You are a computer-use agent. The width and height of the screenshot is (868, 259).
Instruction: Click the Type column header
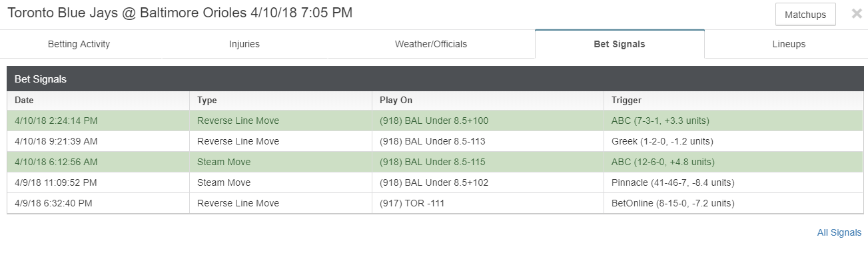[280, 101]
